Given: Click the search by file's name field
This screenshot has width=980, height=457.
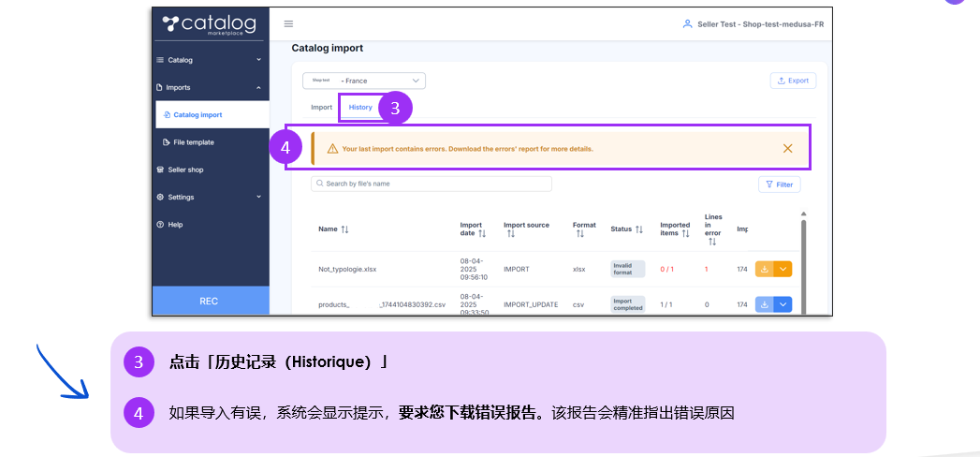Looking at the screenshot, I should tap(431, 184).
